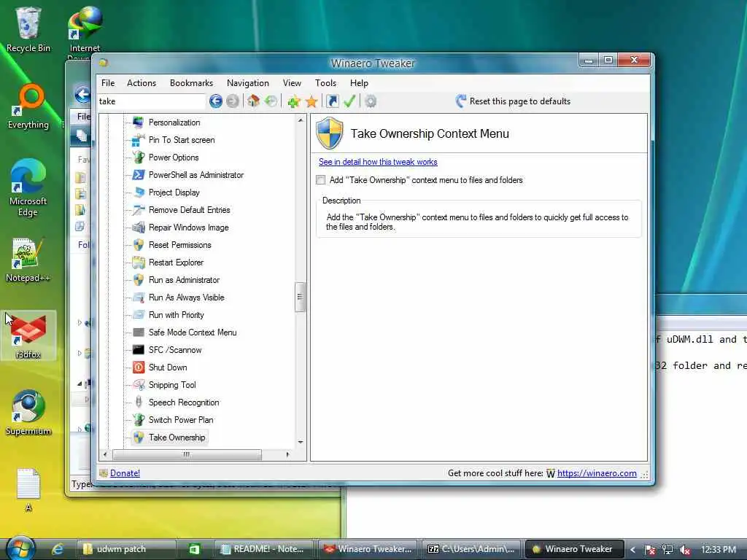The image size is (747, 560).
Task: Open Supermium desktop shortcut
Action: (x=28, y=413)
